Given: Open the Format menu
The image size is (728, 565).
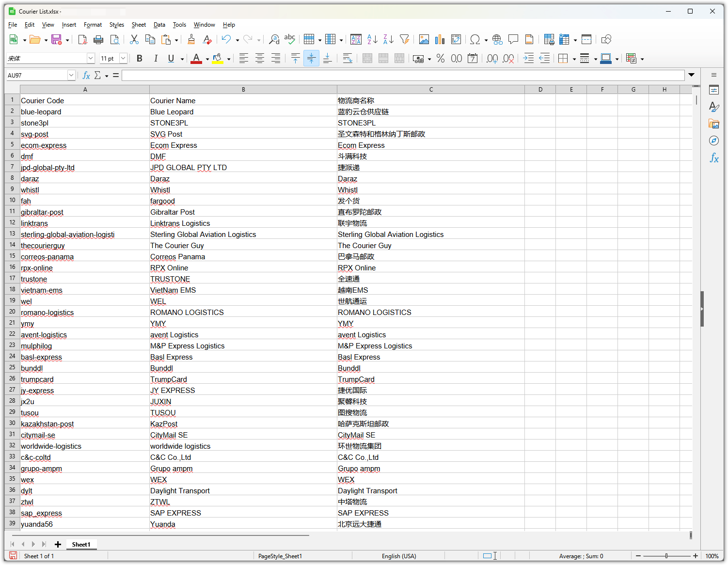Looking at the screenshot, I should (x=93, y=25).
